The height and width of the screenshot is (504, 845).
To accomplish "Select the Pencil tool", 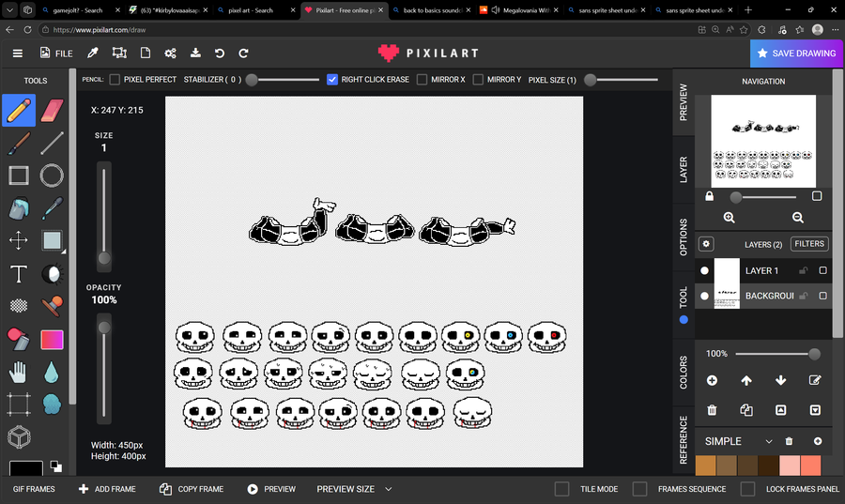I will [x=19, y=111].
